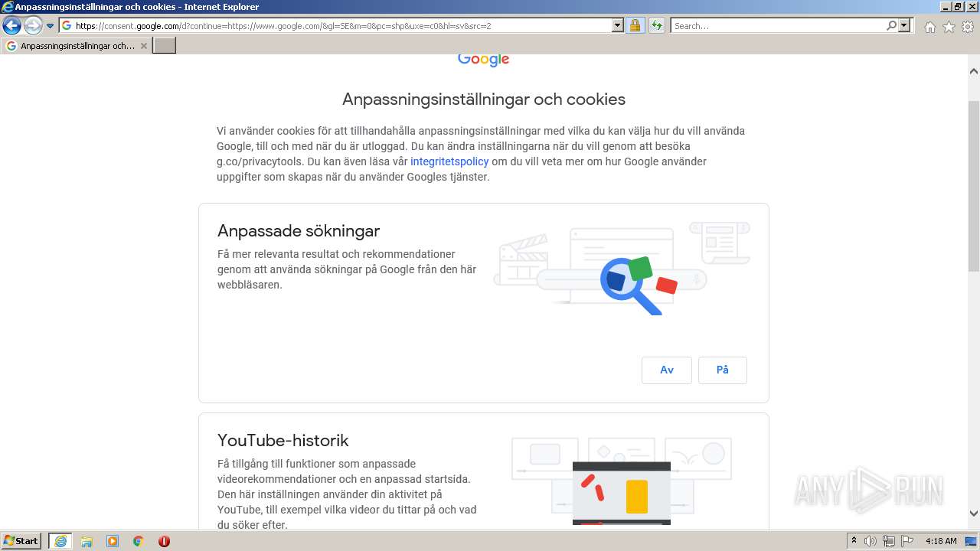Viewport: 980px width, 551px height.
Task: Refresh the page with the green arrows icon
Action: point(656,25)
